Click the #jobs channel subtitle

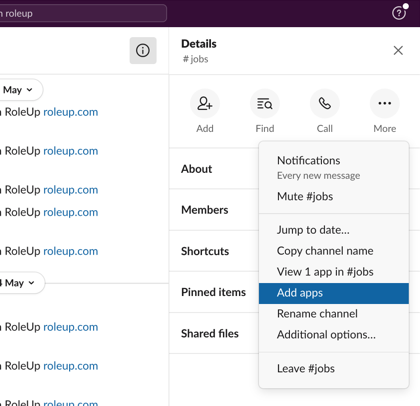click(195, 59)
